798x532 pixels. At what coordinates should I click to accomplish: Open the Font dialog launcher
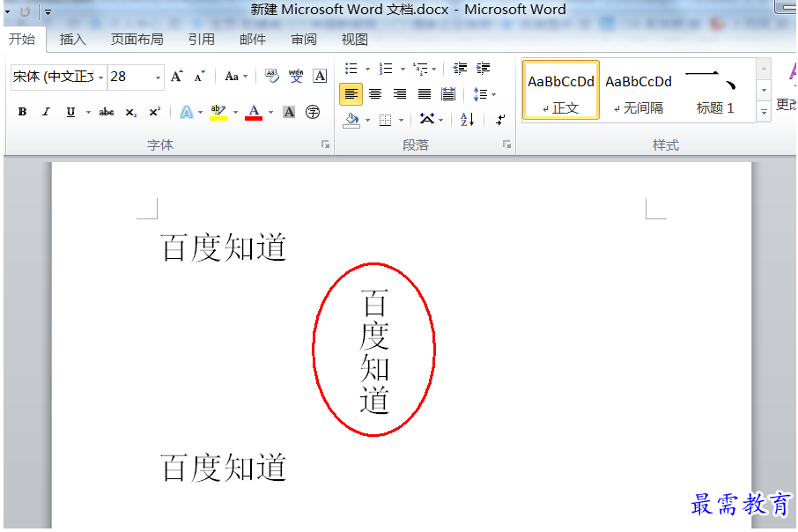pyautogui.click(x=325, y=144)
